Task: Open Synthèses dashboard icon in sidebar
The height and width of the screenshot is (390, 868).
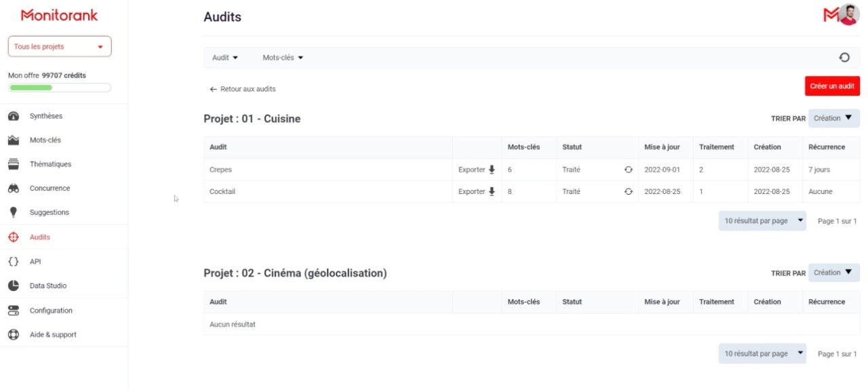Action: 14,116
